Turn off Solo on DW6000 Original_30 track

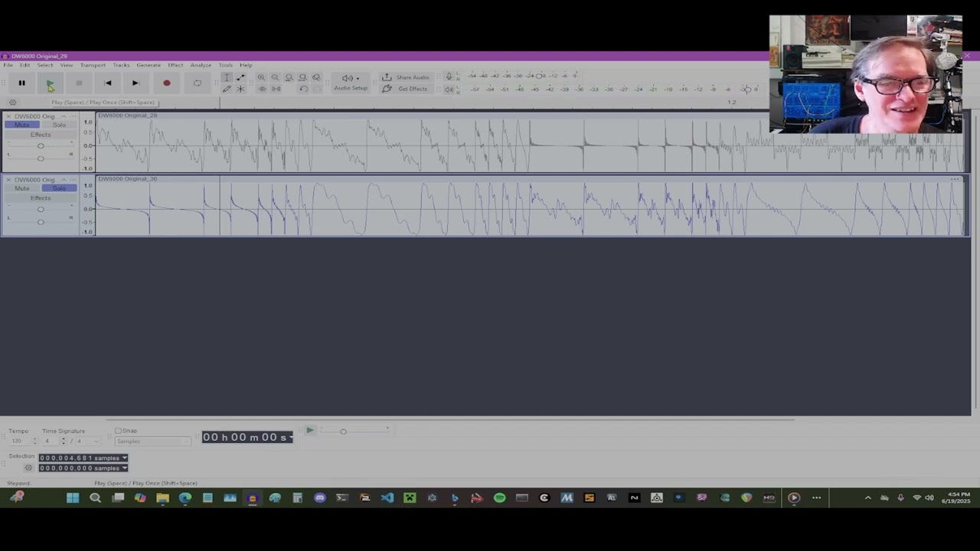pyautogui.click(x=59, y=188)
